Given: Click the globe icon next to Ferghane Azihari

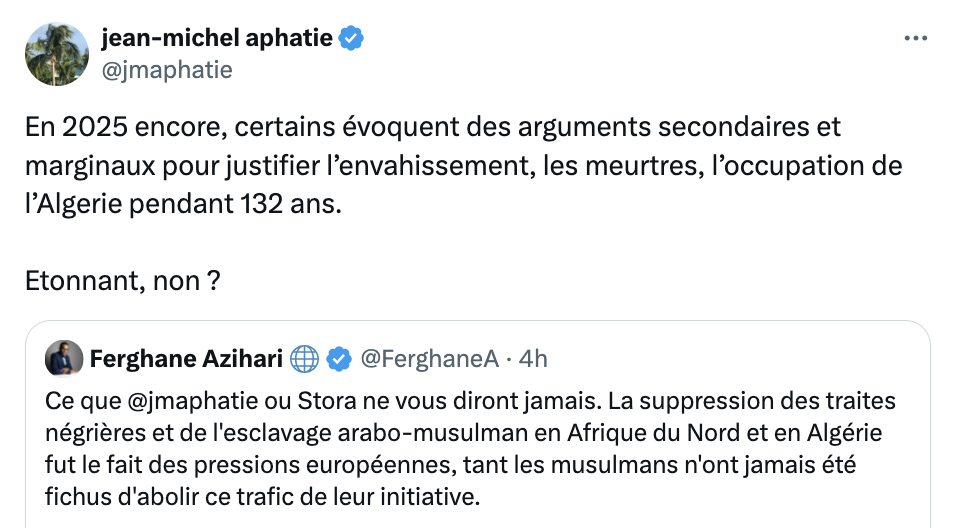Looking at the screenshot, I should coord(305,358).
